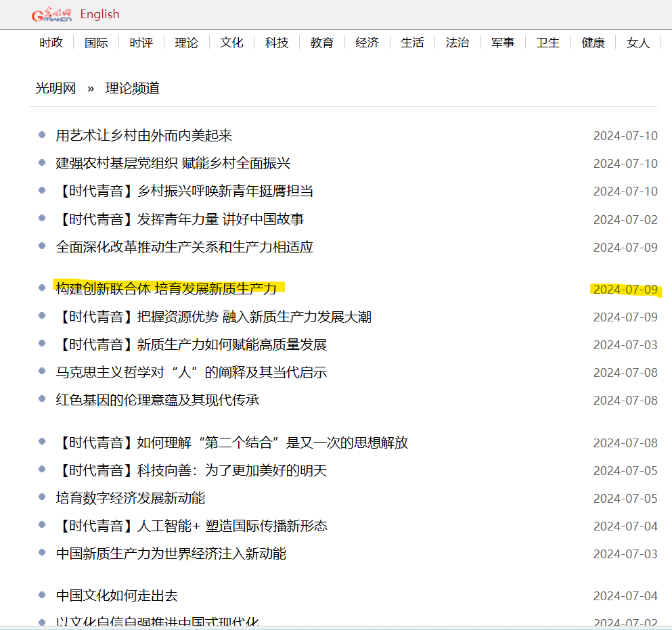This screenshot has width=672, height=630.
Task: Open the 时政 navigation menu item
Action: 51,43
